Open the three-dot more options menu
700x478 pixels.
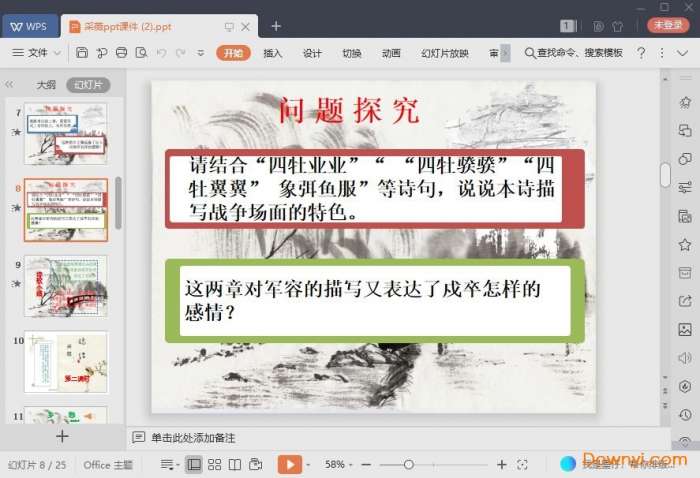click(662, 53)
